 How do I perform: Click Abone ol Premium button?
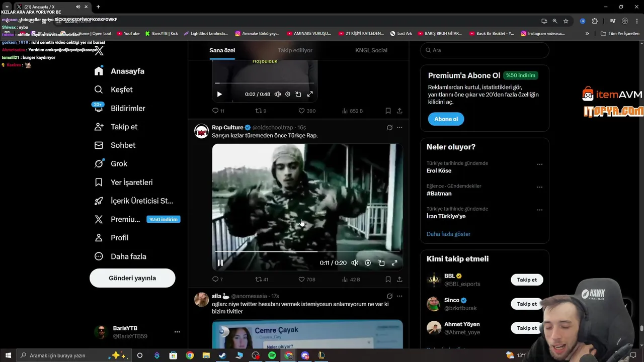point(446,119)
